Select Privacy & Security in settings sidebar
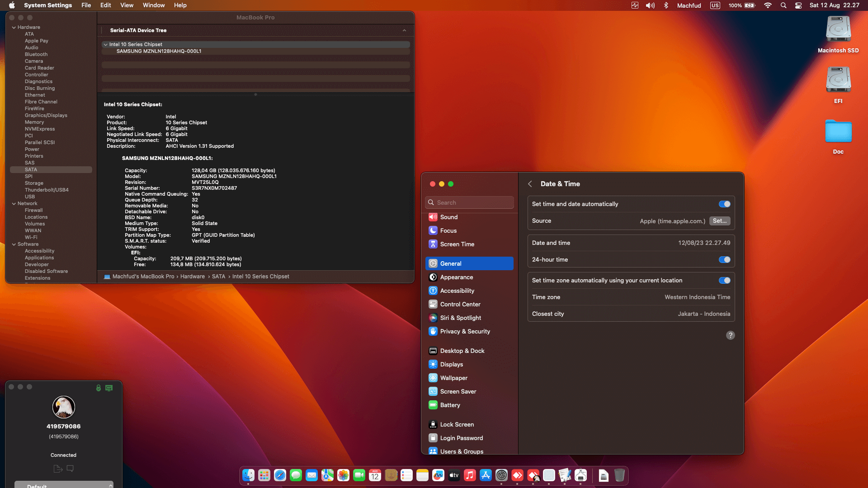This screenshot has height=488, width=868. (465, 332)
